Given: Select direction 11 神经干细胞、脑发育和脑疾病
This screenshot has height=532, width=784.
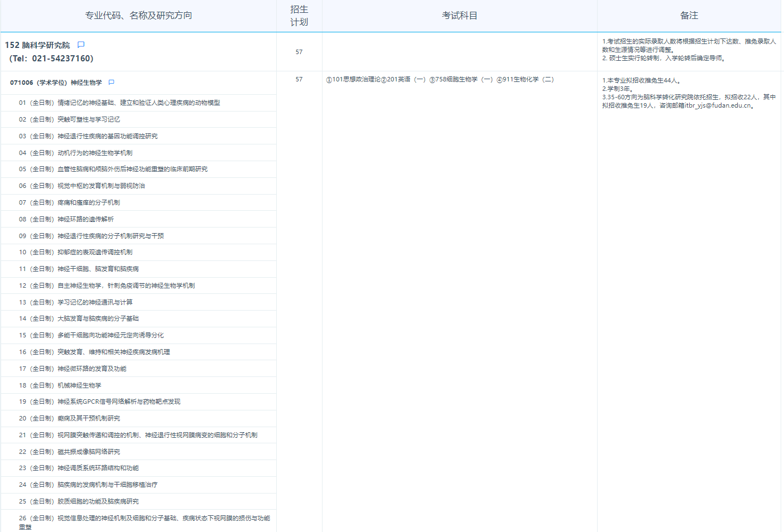Looking at the screenshot, I should click(79, 269).
